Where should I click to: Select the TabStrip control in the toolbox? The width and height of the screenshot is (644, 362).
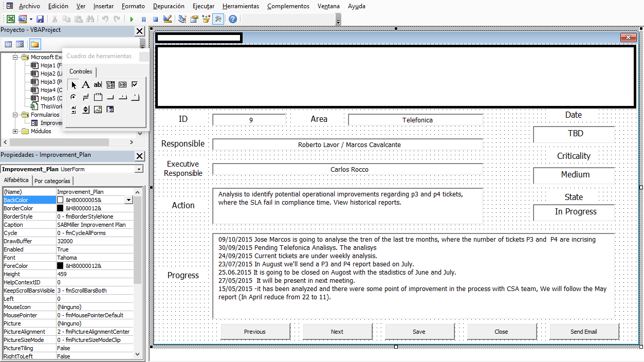[122, 97]
